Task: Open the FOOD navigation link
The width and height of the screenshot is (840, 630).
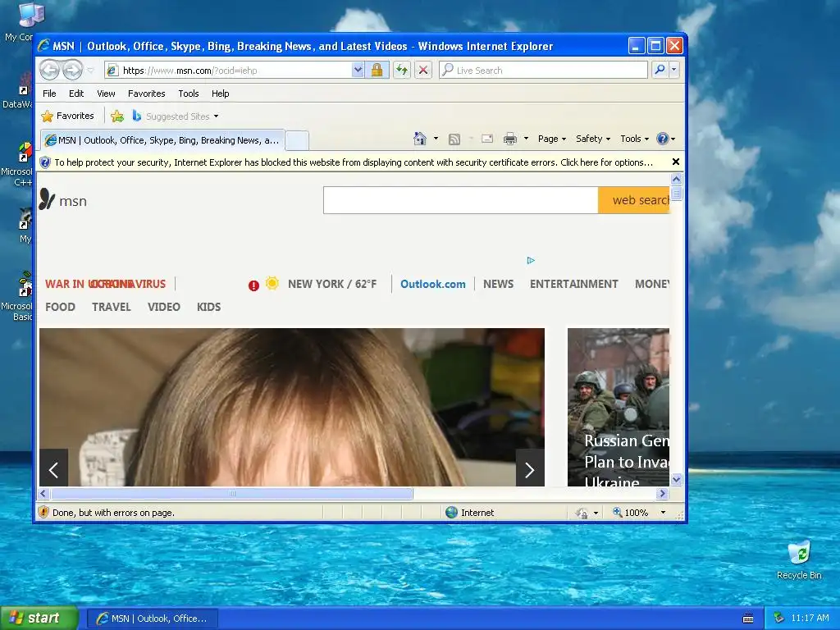Action: click(x=60, y=307)
